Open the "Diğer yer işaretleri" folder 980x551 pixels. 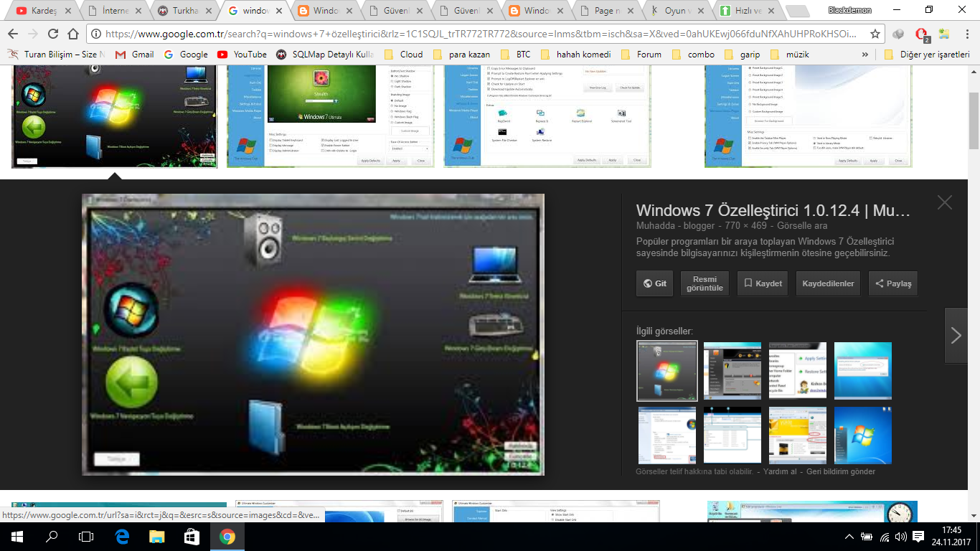click(x=927, y=55)
